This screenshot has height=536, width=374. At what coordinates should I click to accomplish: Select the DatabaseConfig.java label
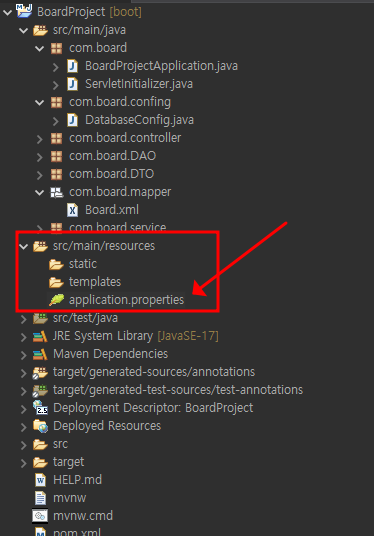pyautogui.click(x=139, y=120)
